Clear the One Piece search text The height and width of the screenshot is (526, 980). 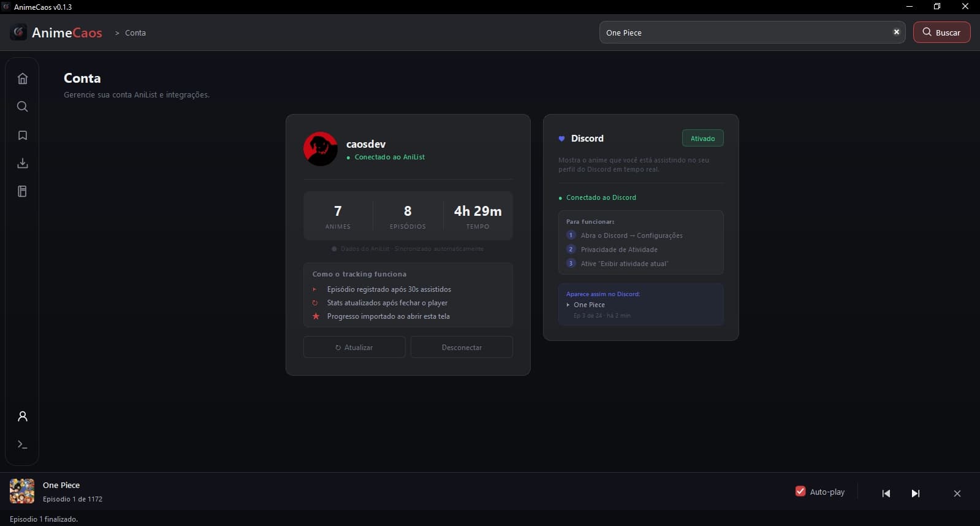(x=896, y=32)
